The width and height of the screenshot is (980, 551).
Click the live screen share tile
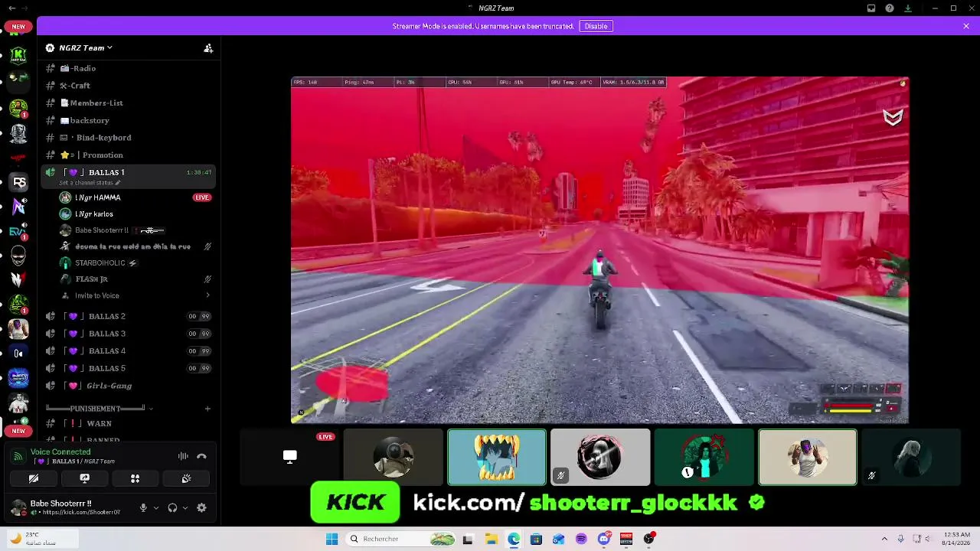[x=289, y=457]
